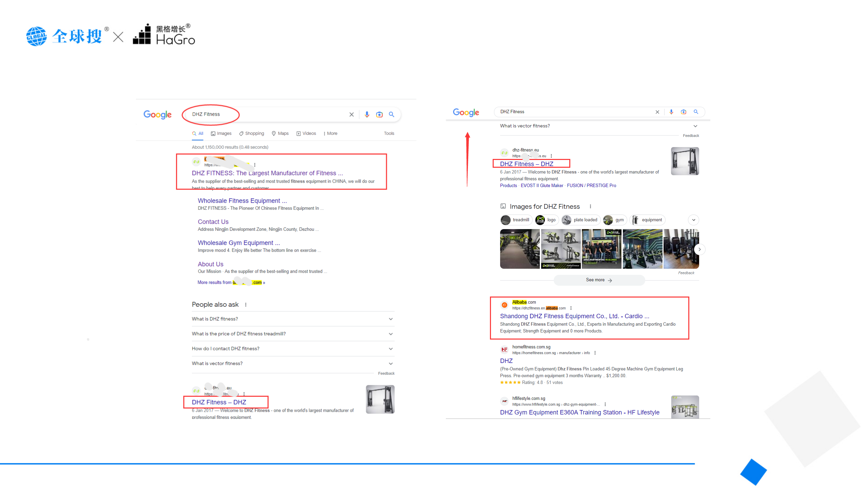Viewport: 868px width, 488px height.
Task: Switch to the Shopping tab
Action: coord(252,134)
